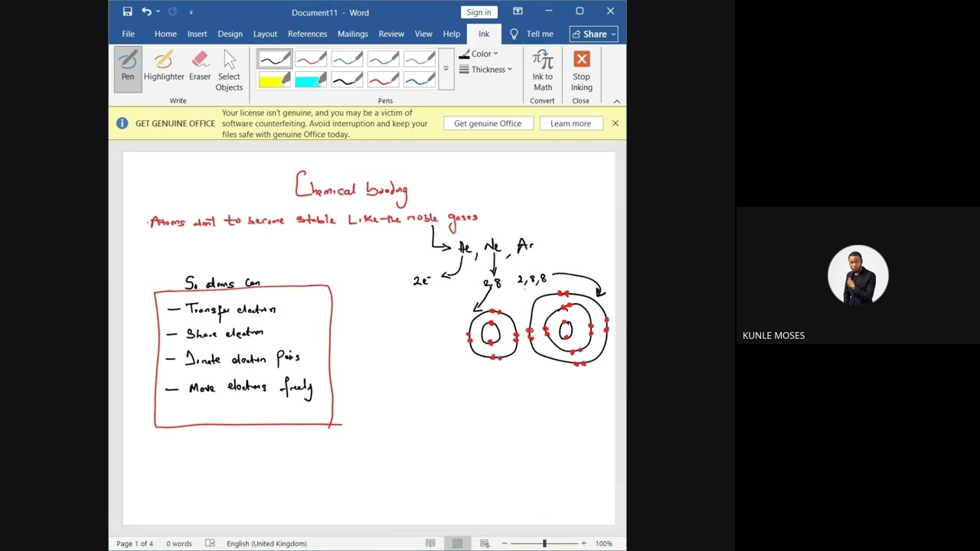Open zoom dialog via 100% label
Viewport: 980px width, 551px height.
pyautogui.click(x=604, y=543)
